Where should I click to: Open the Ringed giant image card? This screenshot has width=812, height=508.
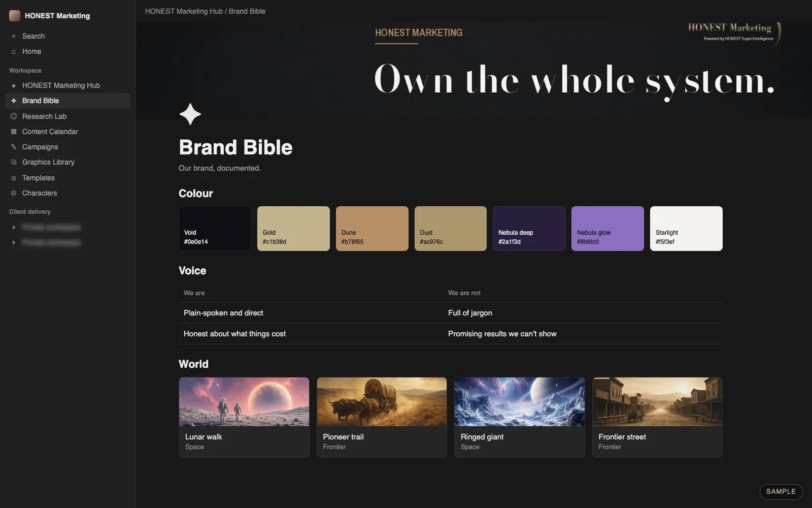click(x=520, y=417)
